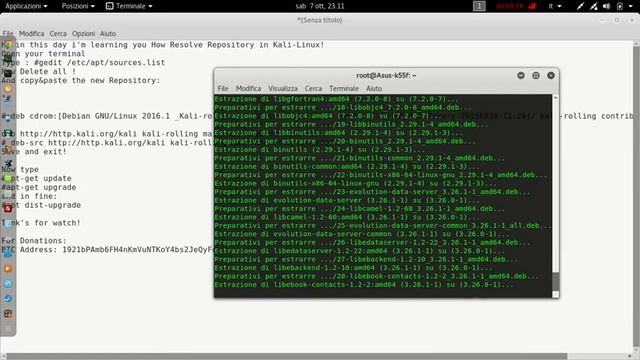640x360 pixels.
Task: Open the 'it' keyboard layout selector
Action: coord(555,6)
